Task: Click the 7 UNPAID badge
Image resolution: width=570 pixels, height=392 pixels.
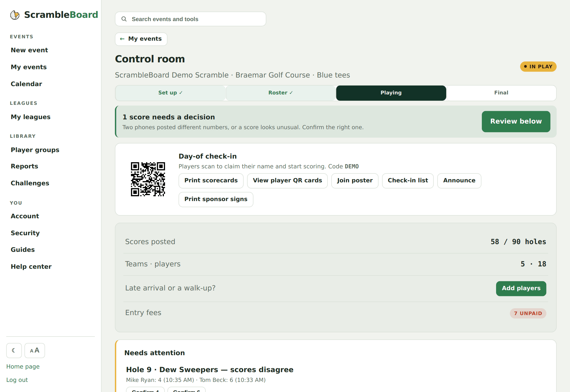Action: pyautogui.click(x=528, y=313)
